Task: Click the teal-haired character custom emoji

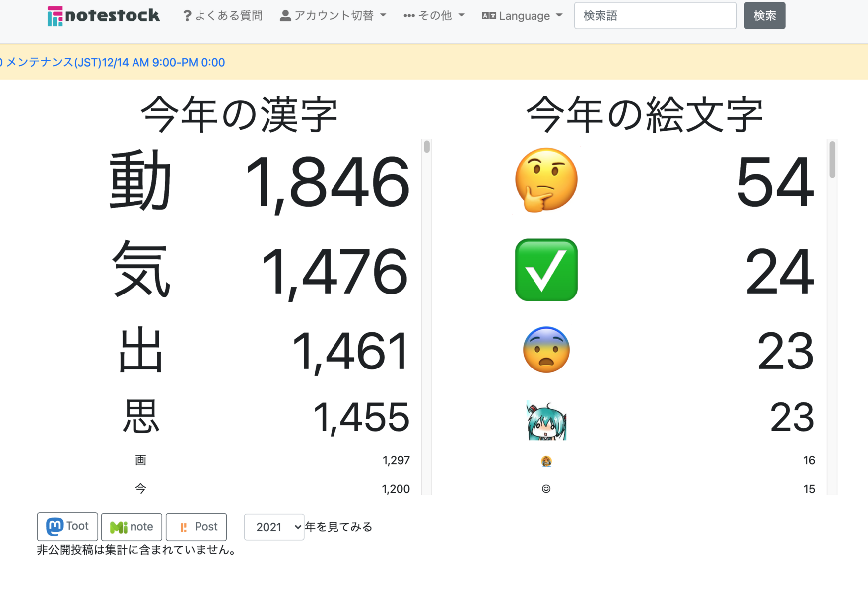Action: pyautogui.click(x=546, y=420)
